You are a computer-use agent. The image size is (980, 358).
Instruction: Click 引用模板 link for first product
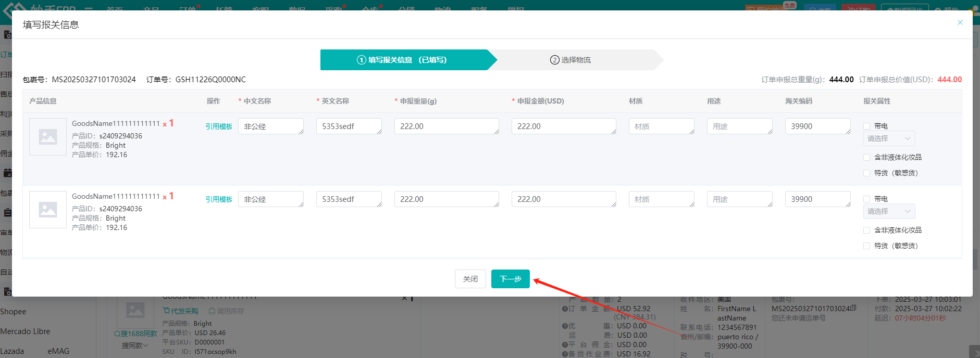click(x=219, y=126)
